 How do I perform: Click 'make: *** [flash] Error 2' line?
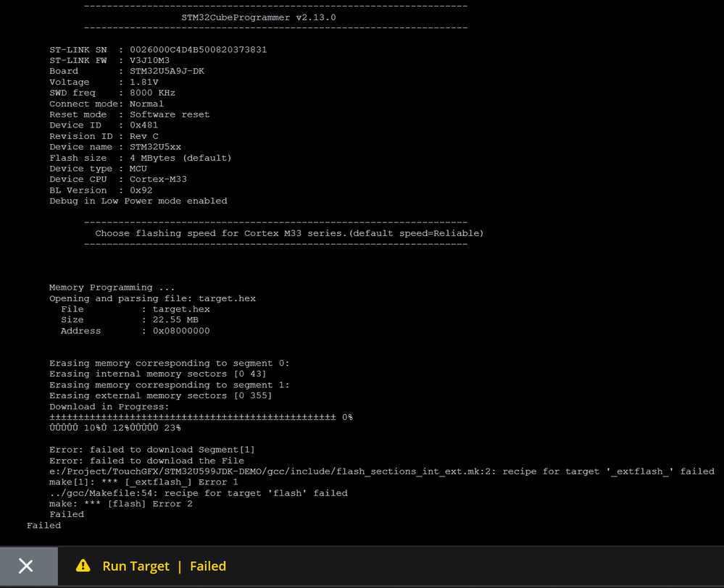(x=121, y=503)
